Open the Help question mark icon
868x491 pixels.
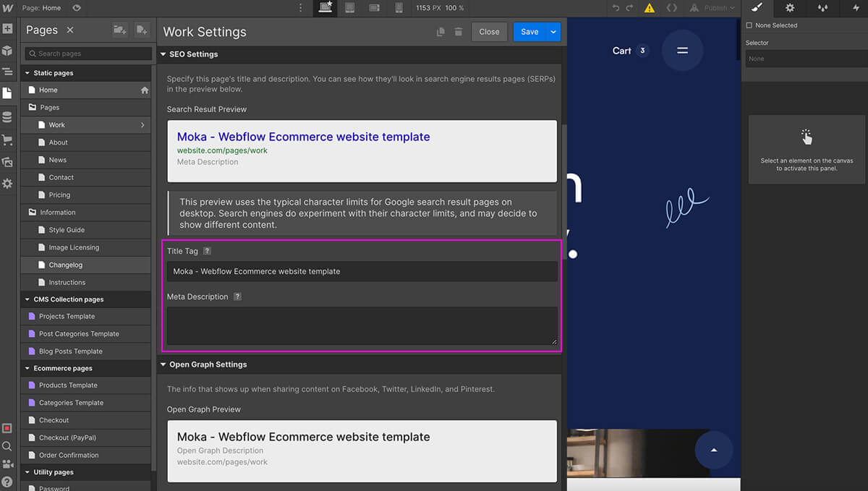click(7, 482)
